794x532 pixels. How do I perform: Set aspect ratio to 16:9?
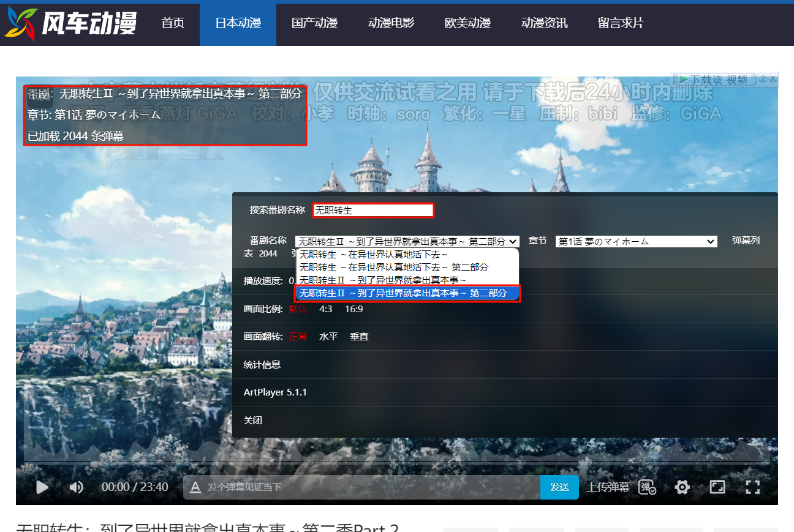[x=354, y=309]
